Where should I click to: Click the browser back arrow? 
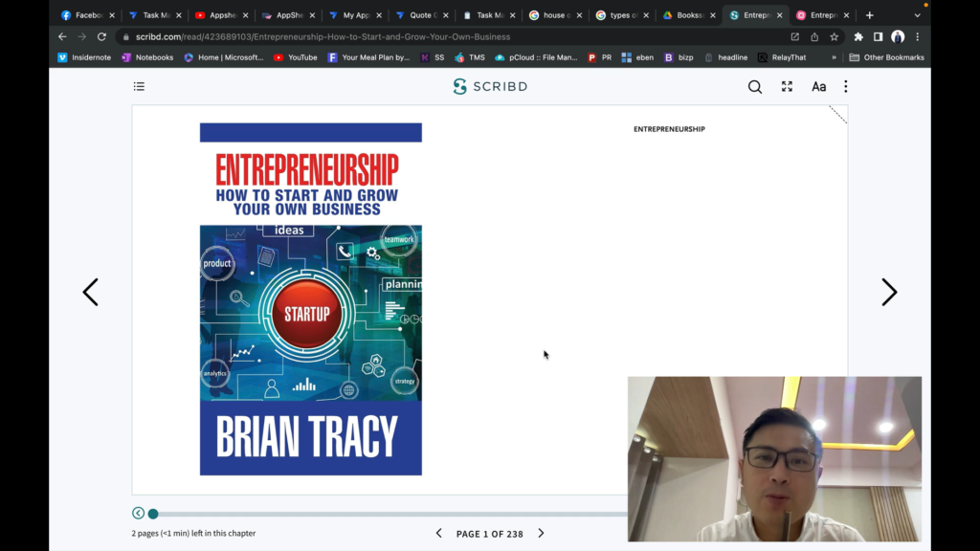(x=62, y=37)
